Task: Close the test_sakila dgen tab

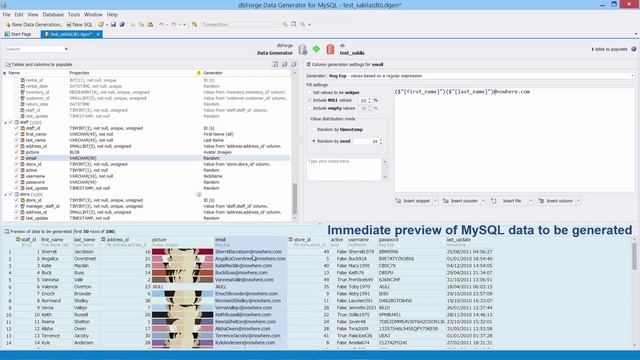Action: click(x=98, y=34)
